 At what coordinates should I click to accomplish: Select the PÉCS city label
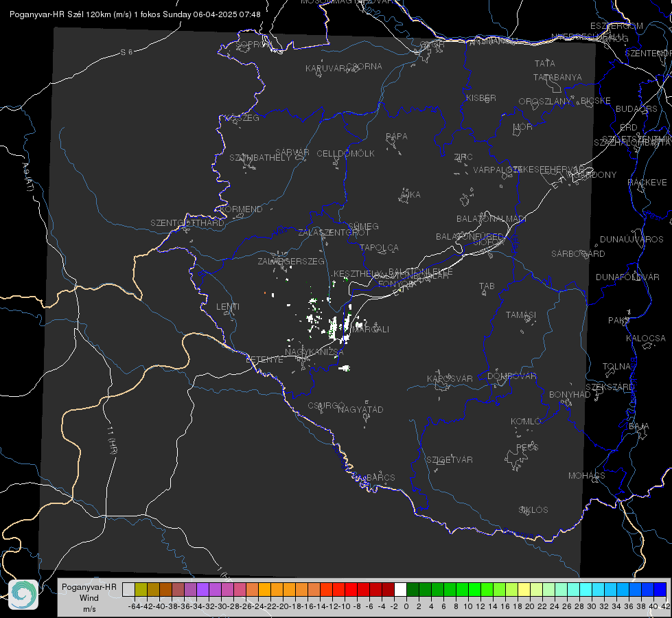point(527,448)
